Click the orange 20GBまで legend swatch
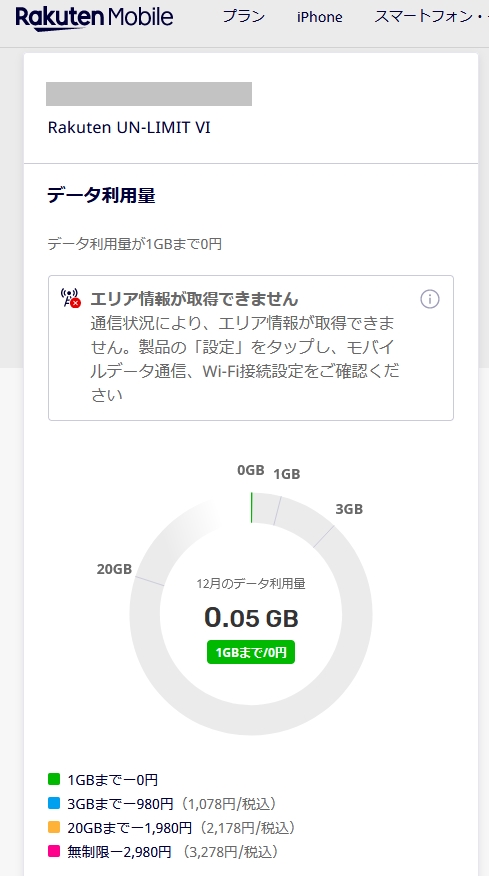The image size is (489, 876). click(54, 827)
